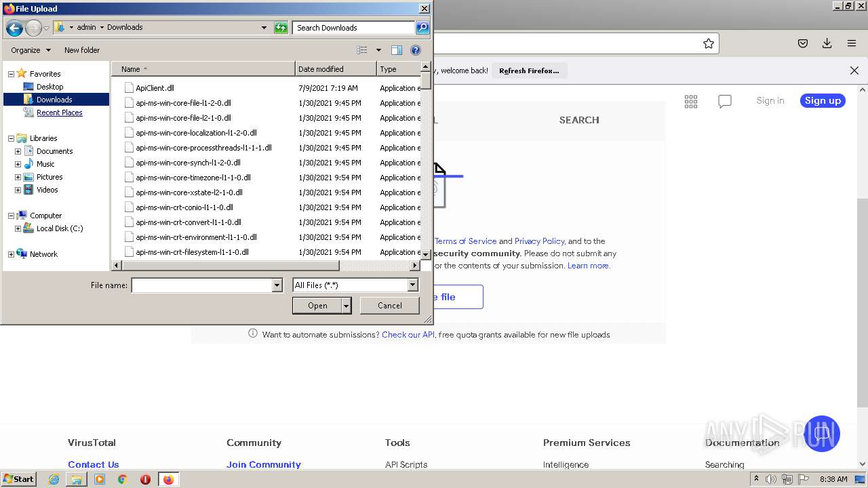This screenshot has height=488, width=868.
Task: Click the Search Downloads field
Action: (x=354, y=28)
